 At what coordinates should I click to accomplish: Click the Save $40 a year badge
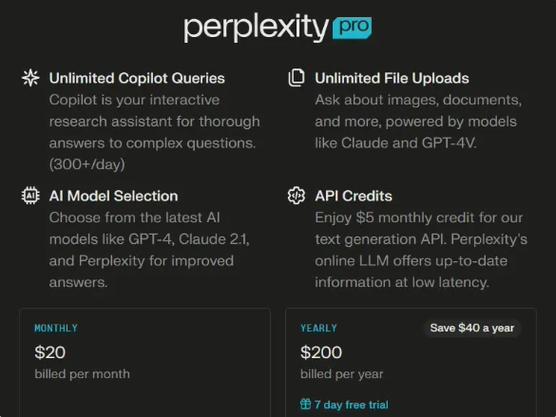[472, 328]
